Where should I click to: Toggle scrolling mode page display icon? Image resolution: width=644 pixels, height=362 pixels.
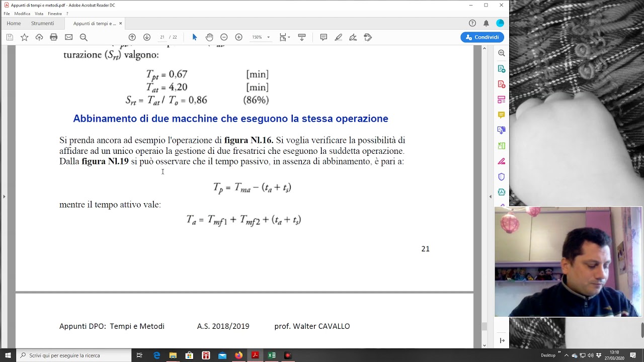coord(302,37)
